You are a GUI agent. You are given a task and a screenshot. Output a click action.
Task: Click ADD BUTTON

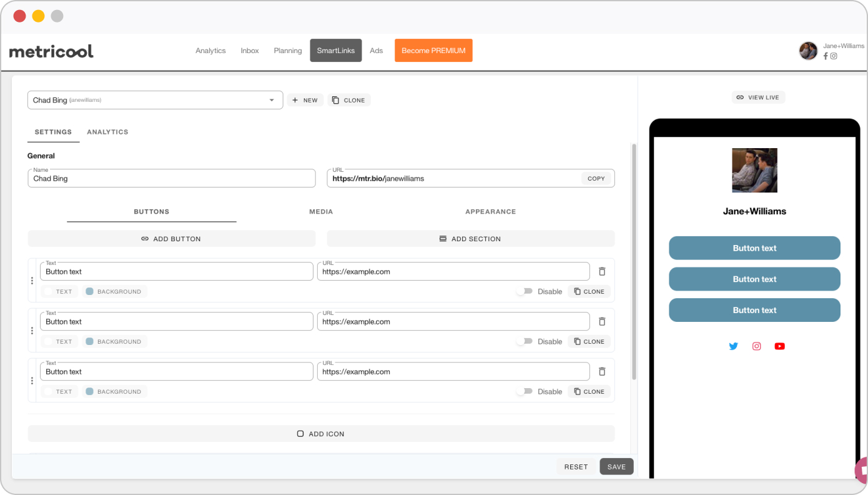point(172,239)
